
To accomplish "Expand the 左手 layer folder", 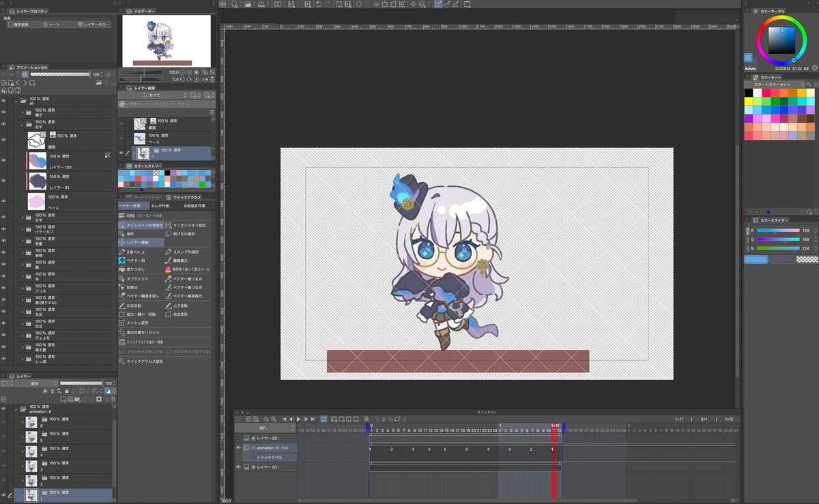I will [22, 218].
